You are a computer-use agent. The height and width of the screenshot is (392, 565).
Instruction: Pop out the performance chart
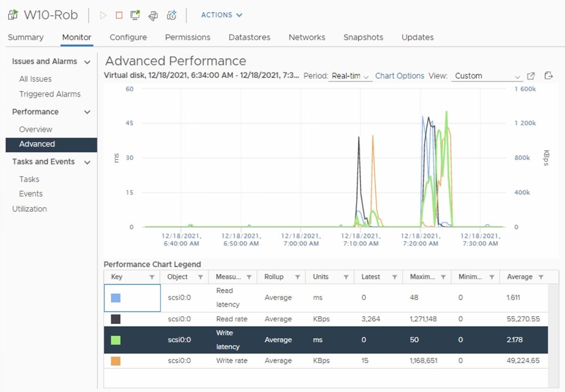tap(531, 75)
